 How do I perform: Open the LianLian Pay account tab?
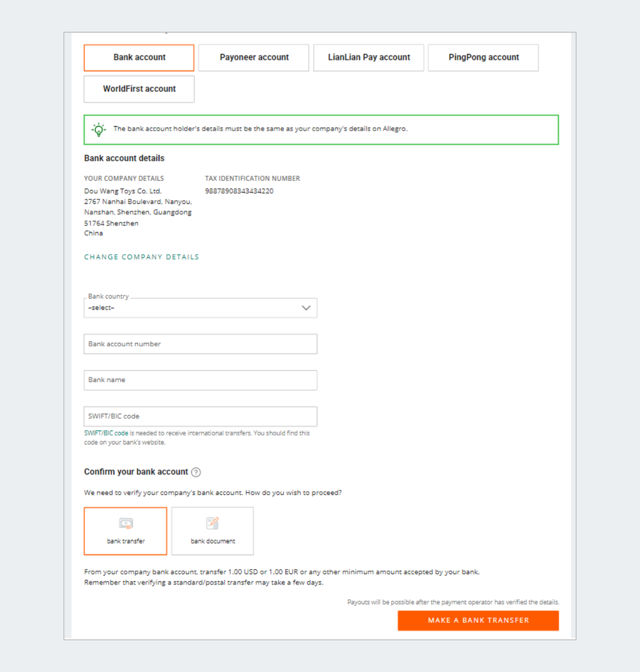368,58
